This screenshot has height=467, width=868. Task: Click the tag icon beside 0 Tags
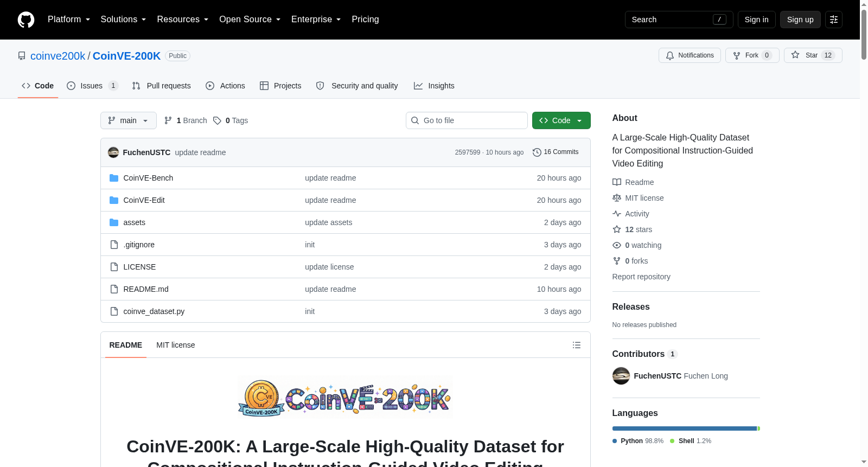[x=217, y=120]
